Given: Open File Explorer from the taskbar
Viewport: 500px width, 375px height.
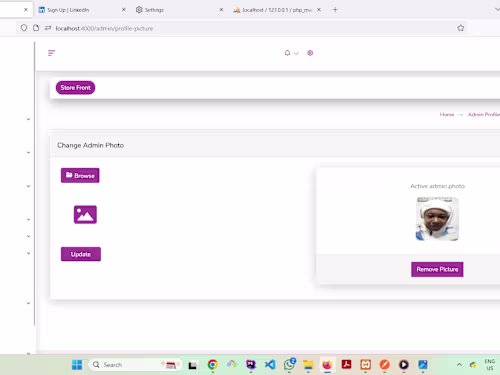Looking at the screenshot, I should tap(308, 365).
